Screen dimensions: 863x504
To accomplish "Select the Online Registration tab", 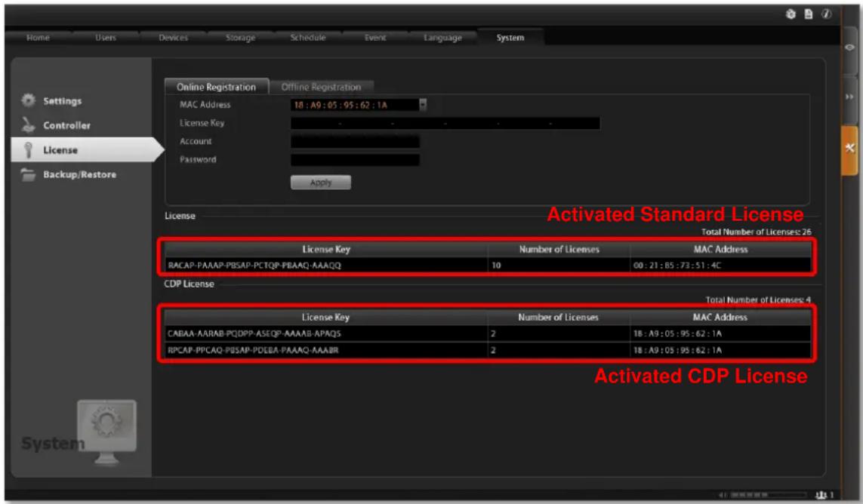I will 216,87.
